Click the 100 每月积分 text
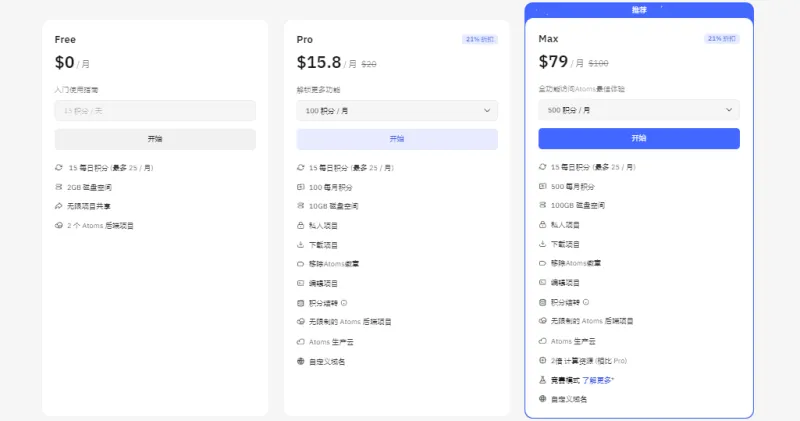The image size is (800, 421). tap(331, 187)
